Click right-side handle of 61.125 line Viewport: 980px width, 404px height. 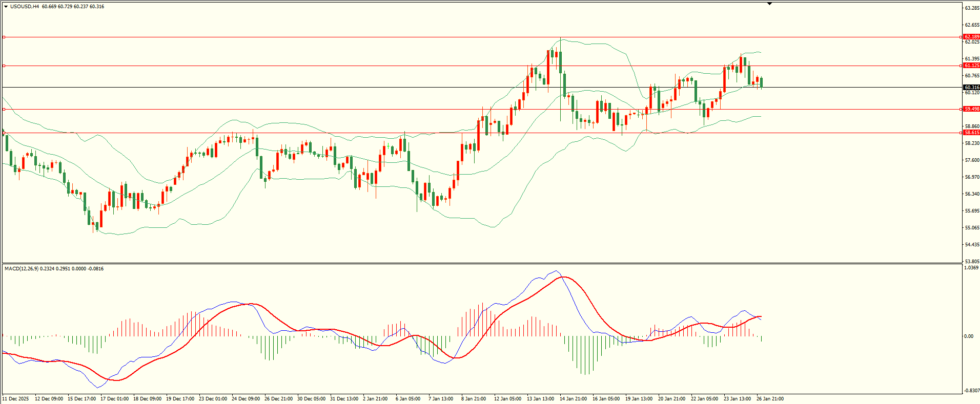pyautogui.click(x=961, y=66)
